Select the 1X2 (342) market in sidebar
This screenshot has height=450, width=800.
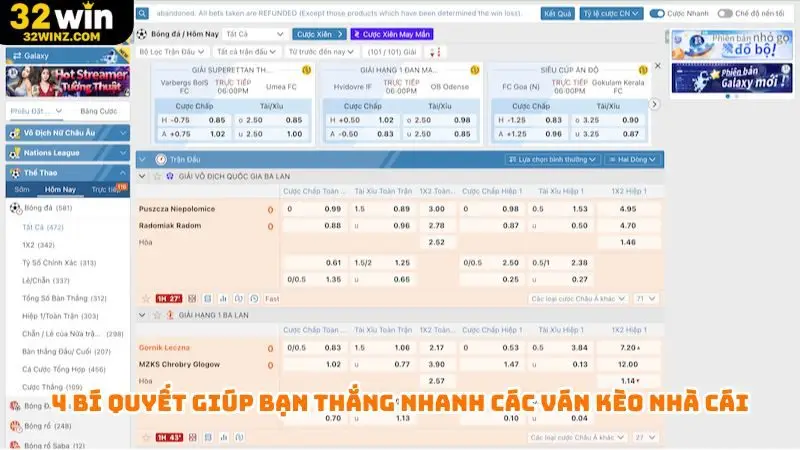[38, 245]
